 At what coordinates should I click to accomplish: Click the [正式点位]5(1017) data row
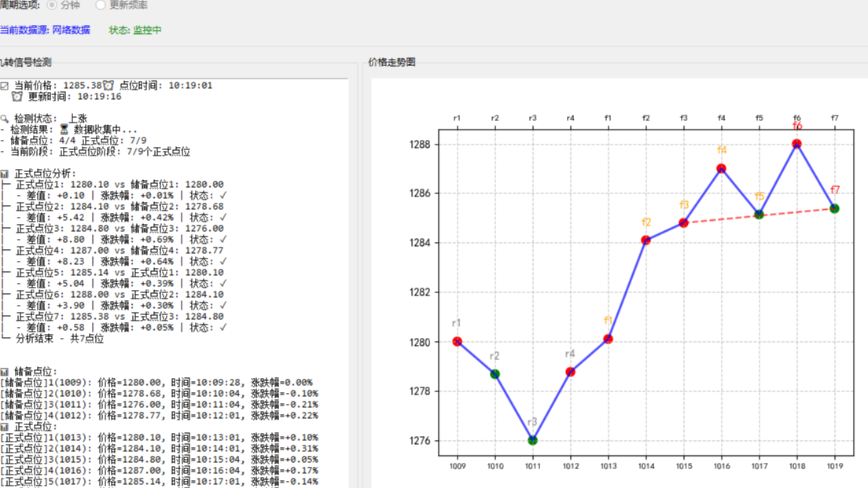click(x=160, y=482)
